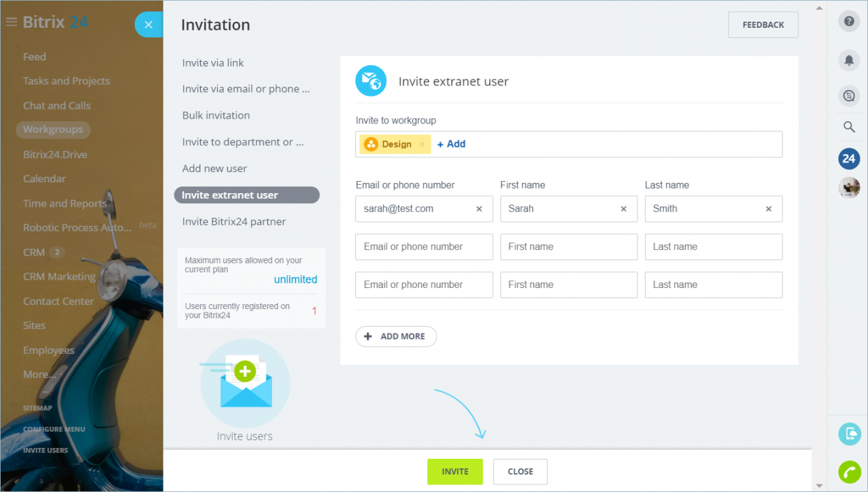
Task: Click the plus icon on Add More
Action: click(368, 336)
